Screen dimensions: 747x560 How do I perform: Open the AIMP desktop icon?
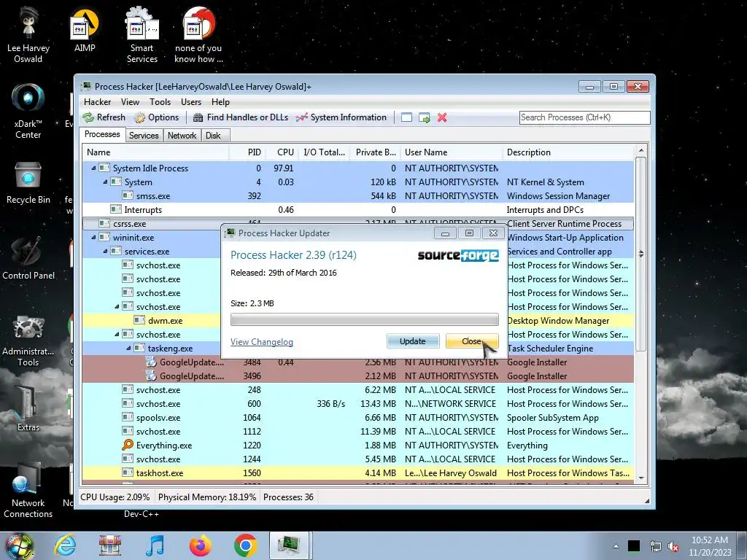[x=85, y=31]
